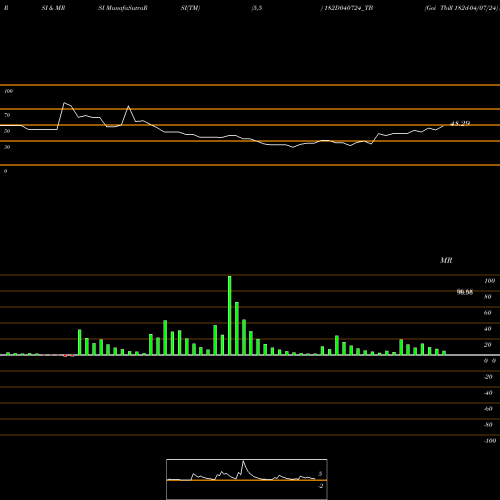The height and width of the screenshot is (500, 500).
Task: Click the 'SI(TM)' header label
Action: pos(190,8)
